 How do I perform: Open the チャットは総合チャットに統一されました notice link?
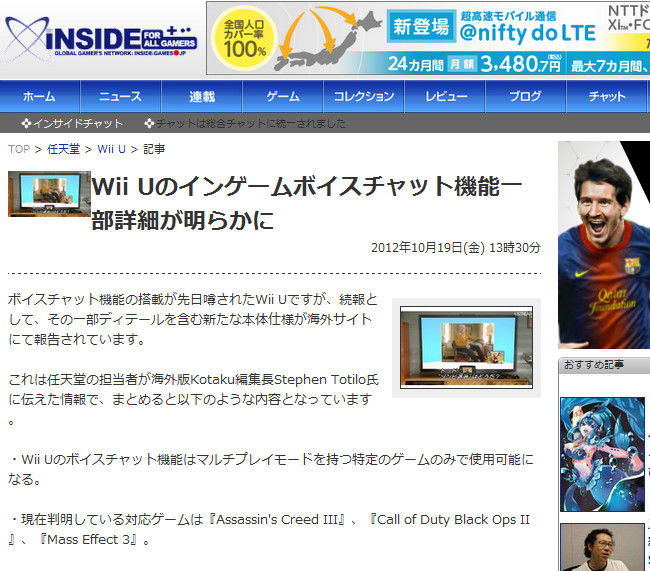(x=251, y=123)
